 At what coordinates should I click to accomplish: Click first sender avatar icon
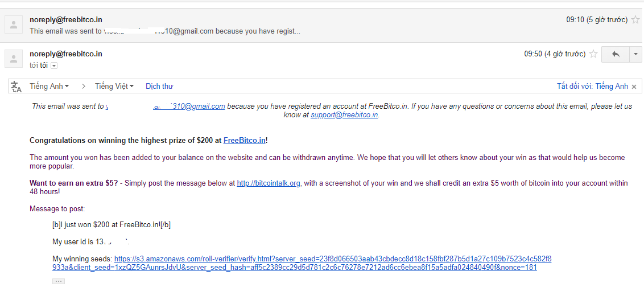click(x=13, y=24)
